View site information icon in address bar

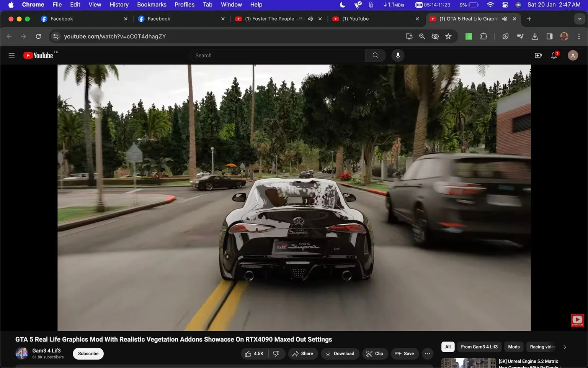pyautogui.click(x=56, y=36)
